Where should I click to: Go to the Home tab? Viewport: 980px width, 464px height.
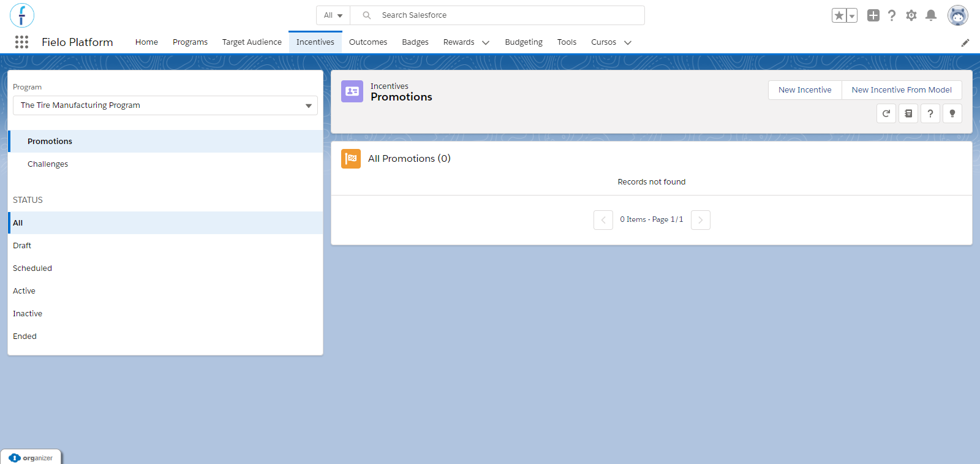coord(146,42)
